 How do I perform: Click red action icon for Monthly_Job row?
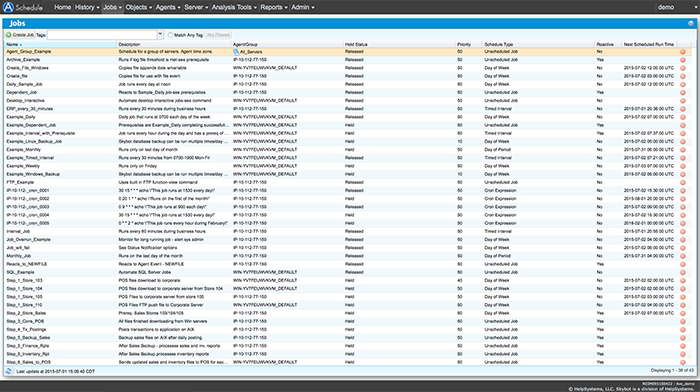click(683, 256)
